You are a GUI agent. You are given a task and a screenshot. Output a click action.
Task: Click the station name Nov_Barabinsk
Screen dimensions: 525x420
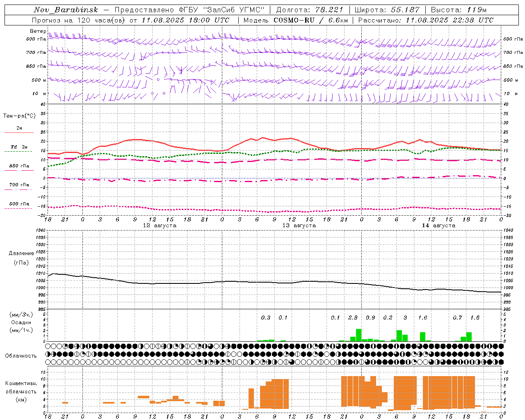(x=66, y=10)
